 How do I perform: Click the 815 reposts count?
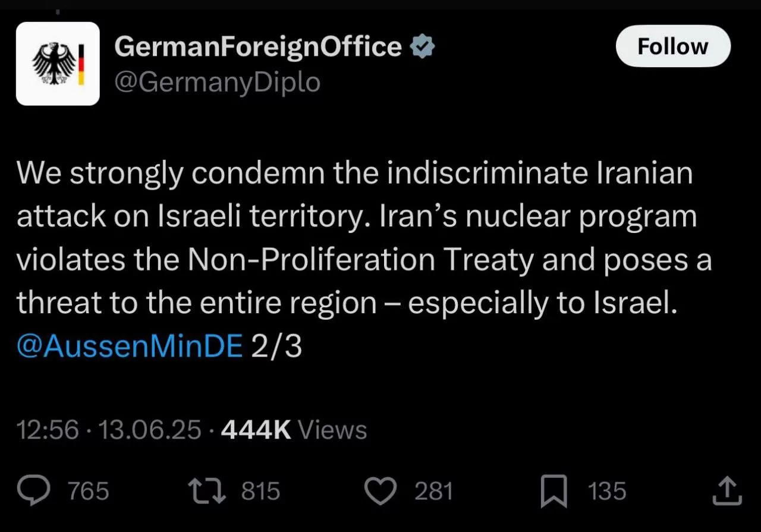pos(260,492)
